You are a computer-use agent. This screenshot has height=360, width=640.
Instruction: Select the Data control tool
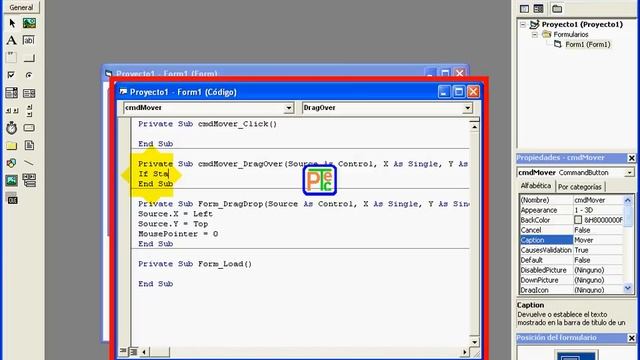click(x=29, y=180)
